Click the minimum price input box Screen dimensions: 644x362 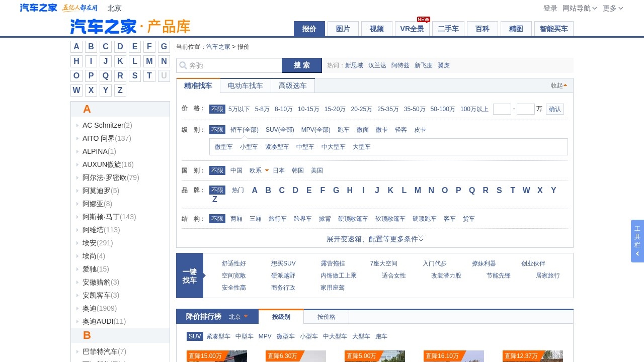[x=502, y=109]
